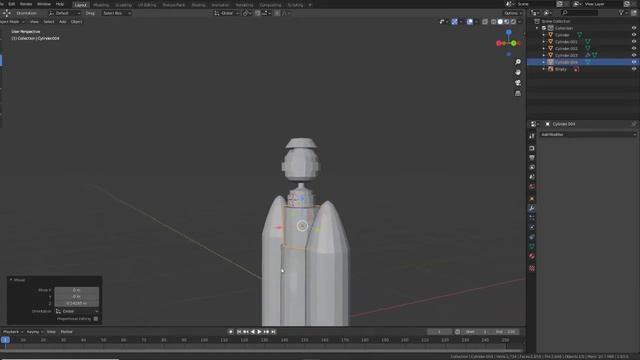Image resolution: width=640 pixels, height=360 pixels.
Task: Open the Add Modifier dropdown
Action: [x=588, y=134]
